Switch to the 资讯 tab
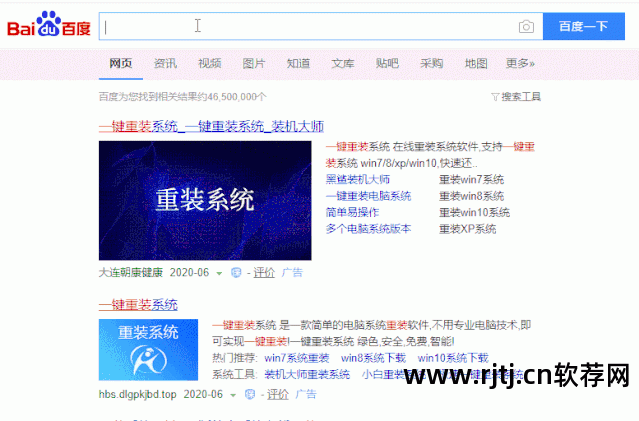 tap(165, 64)
